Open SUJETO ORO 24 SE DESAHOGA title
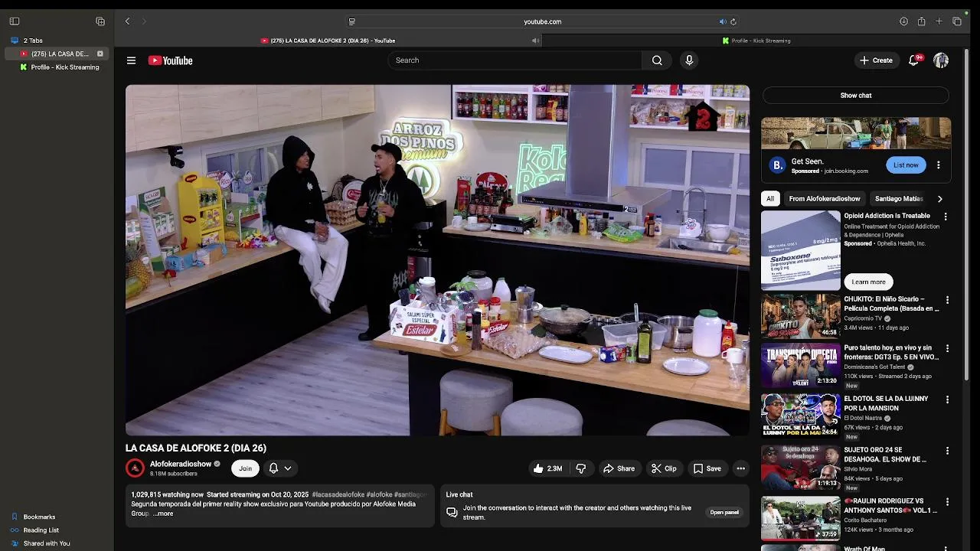 tap(885, 455)
